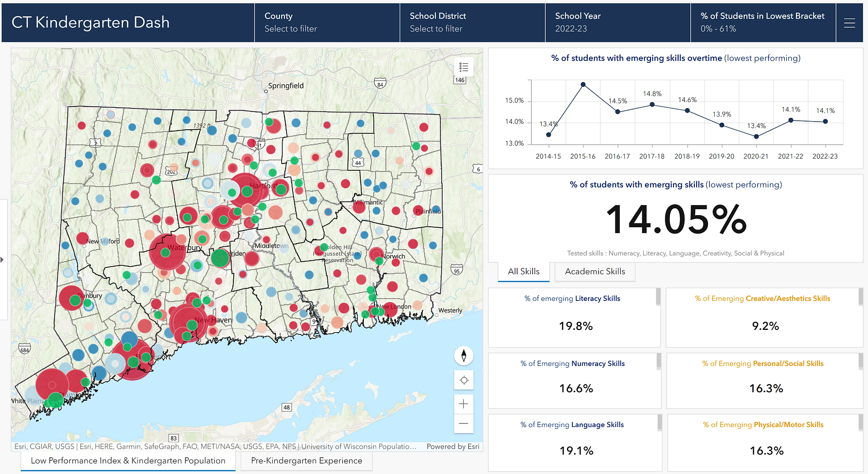868x474 pixels.
Task: Select the 2022-23 data point
Action: [x=826, y=121]
